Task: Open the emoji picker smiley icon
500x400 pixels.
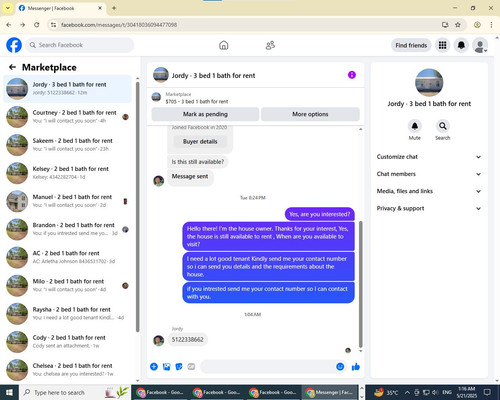Action: (x=340, y=367)
